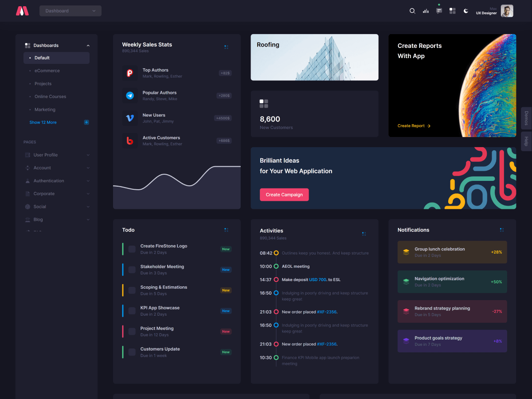Open the chat messages icon
The height and width of the screenshot is (399, 532).
[439, 11]
